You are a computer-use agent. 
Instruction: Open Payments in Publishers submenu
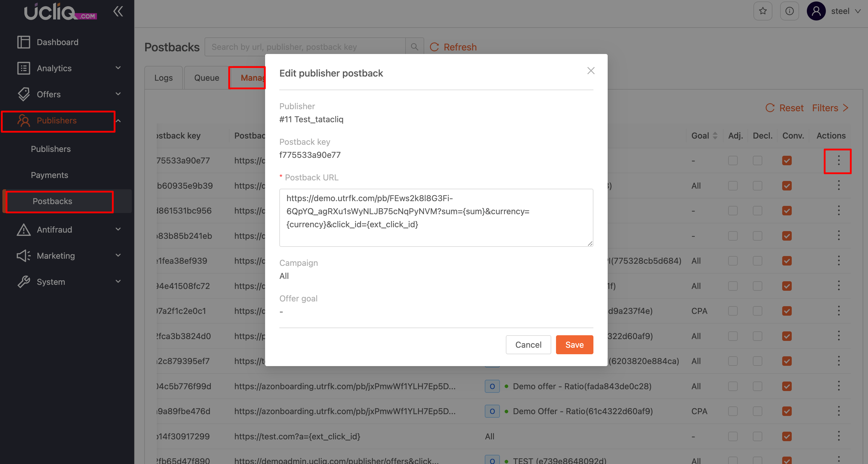(50, 175)
